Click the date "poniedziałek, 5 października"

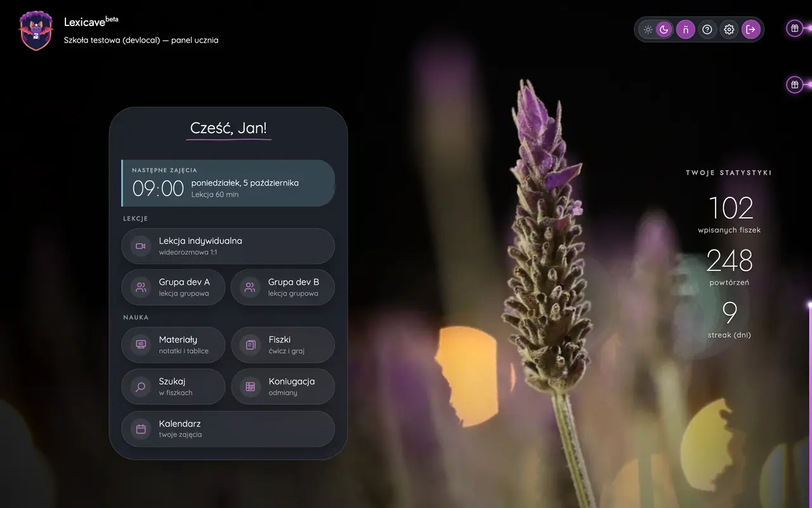pyautogui.click(x=245, y=183)
